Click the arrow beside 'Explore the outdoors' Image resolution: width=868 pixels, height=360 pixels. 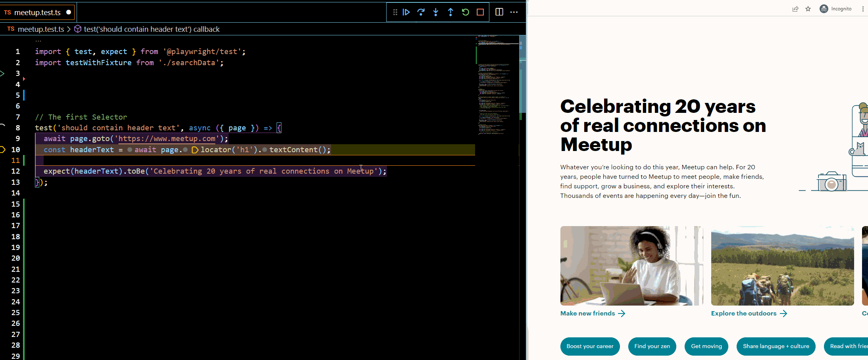(783, 314)
